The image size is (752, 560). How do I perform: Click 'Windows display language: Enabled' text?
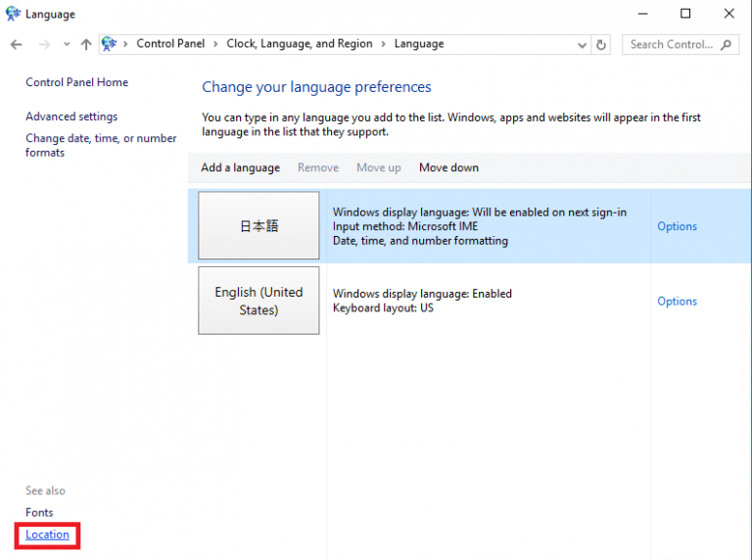click(x=422, y=294)
